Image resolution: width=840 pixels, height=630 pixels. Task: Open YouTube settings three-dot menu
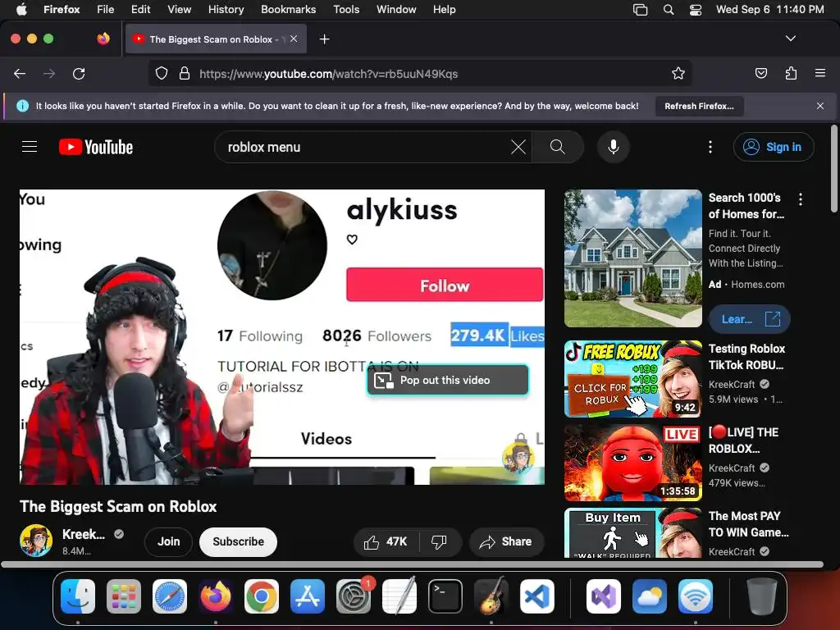click(x=710, y=147)
